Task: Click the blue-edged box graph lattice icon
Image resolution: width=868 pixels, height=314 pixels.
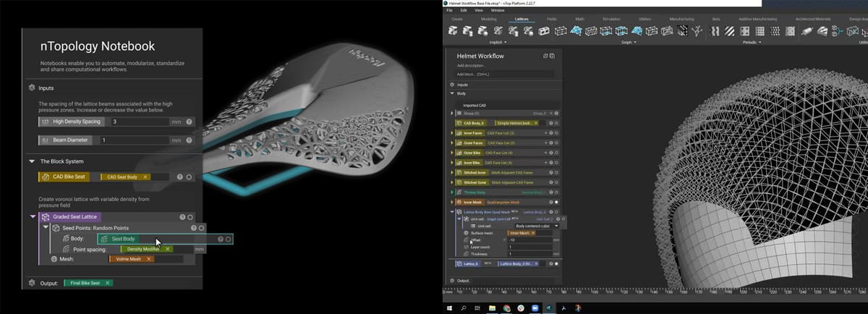Action: (621, 31)
